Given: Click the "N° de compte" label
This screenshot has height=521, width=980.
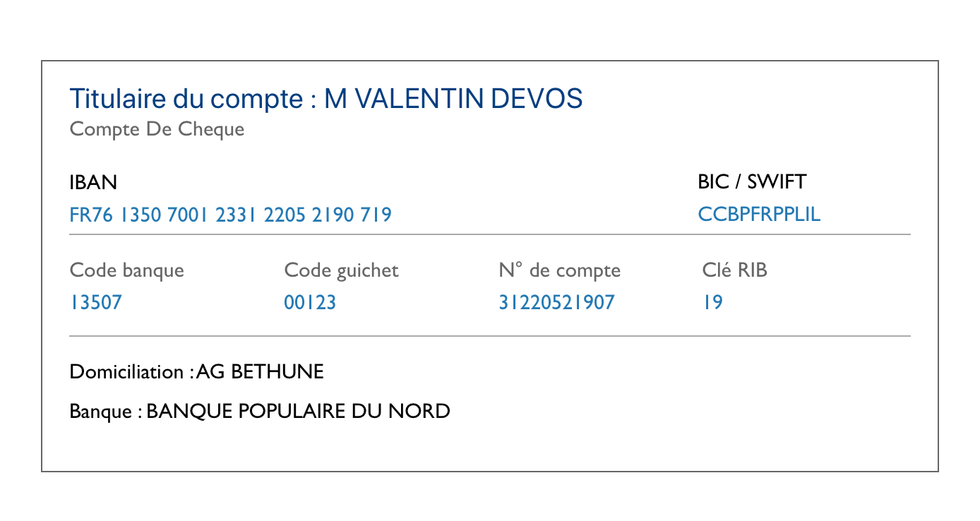Looking at the screenshot, I should click(559, 270).
